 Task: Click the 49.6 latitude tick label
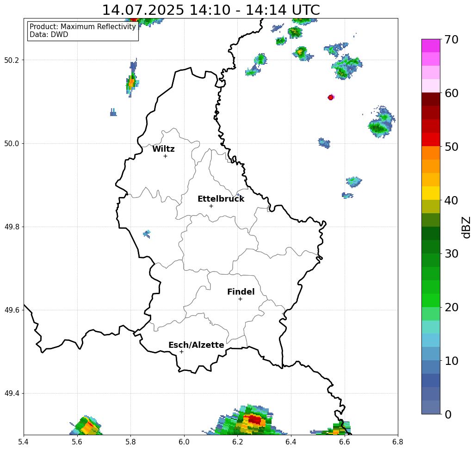(x=12, y=310)
